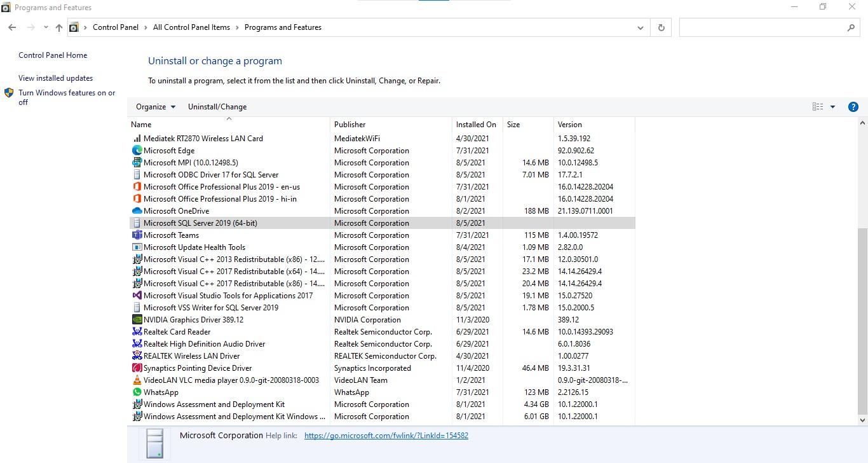Click the NVIDIA Graphics Driver icon

(137, 320)
